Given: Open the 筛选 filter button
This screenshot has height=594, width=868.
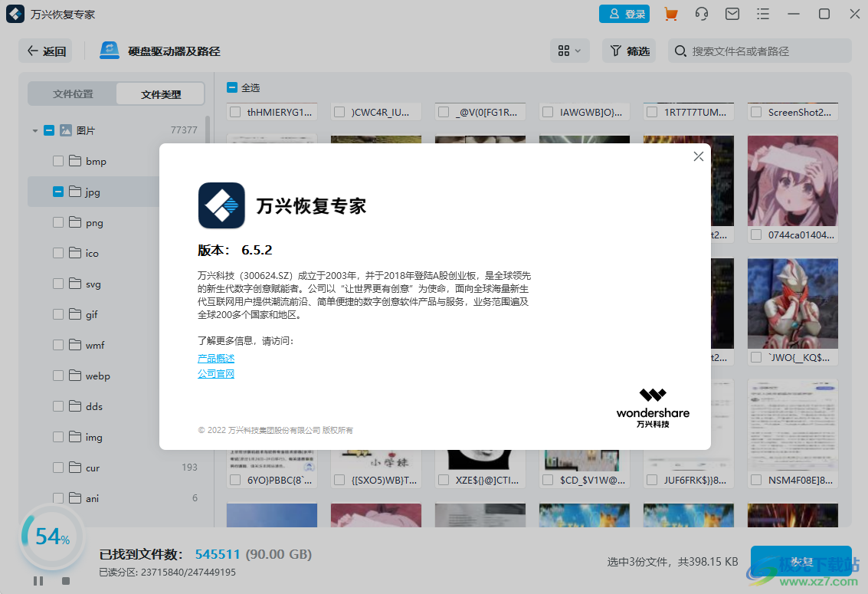Looking at the screenshot, I should (629, 51).
